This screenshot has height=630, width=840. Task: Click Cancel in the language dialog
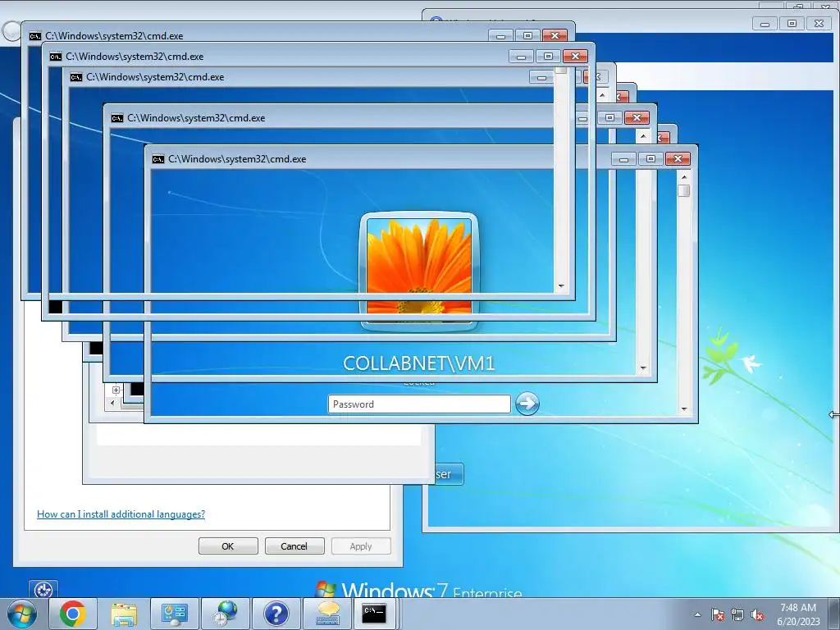294,546
